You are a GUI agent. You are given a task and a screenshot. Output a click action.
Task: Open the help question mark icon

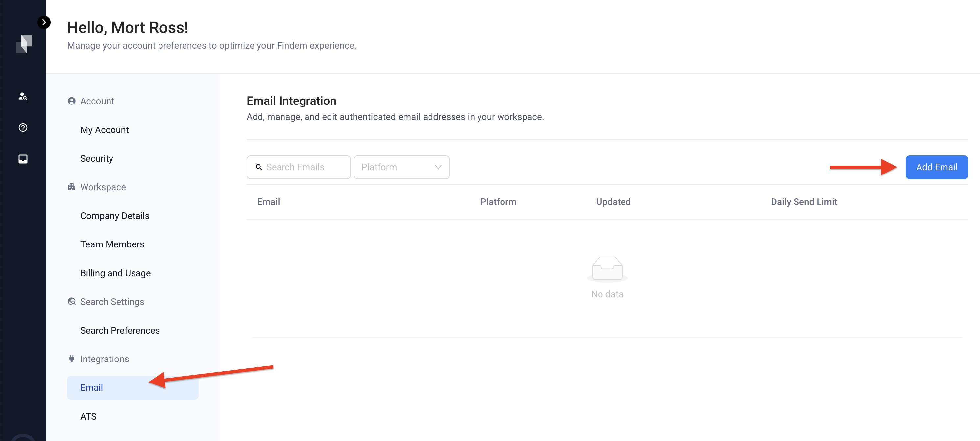click(x=23, y=128)
